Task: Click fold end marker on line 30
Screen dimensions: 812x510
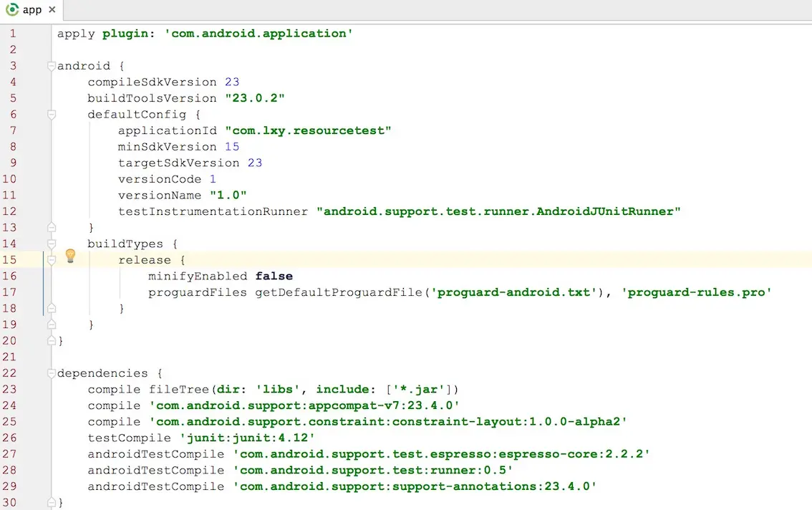Action: pyautogui.click(x=52, y=502)
